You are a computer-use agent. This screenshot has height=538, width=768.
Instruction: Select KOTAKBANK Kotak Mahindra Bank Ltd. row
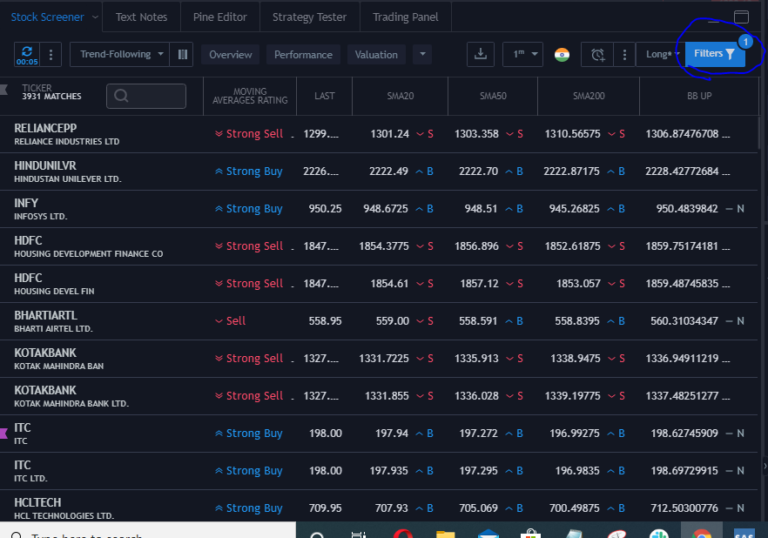pos(379,396)
